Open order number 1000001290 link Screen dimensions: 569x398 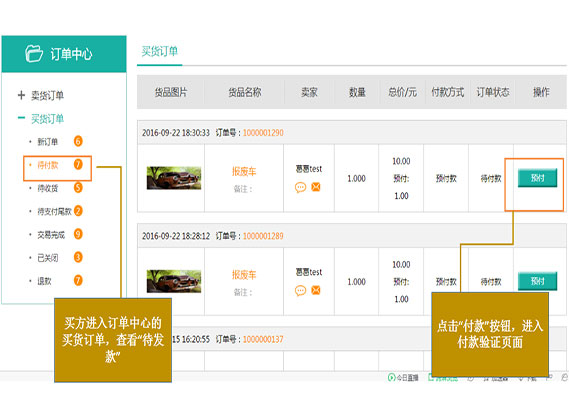263,133
